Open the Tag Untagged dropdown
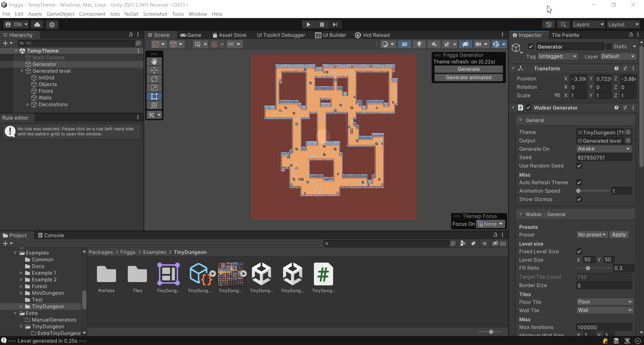Viewport: 644px width, 345px height. [x=558, y=56]
